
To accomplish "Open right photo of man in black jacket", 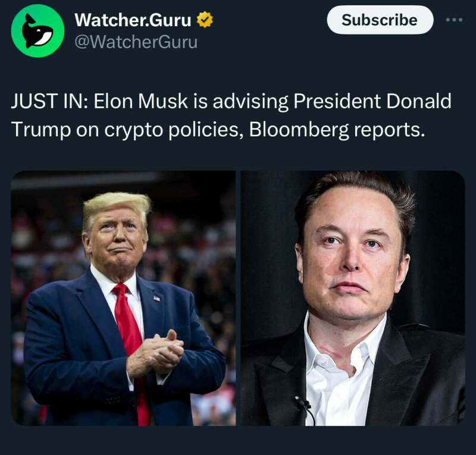I will point(353,298).
